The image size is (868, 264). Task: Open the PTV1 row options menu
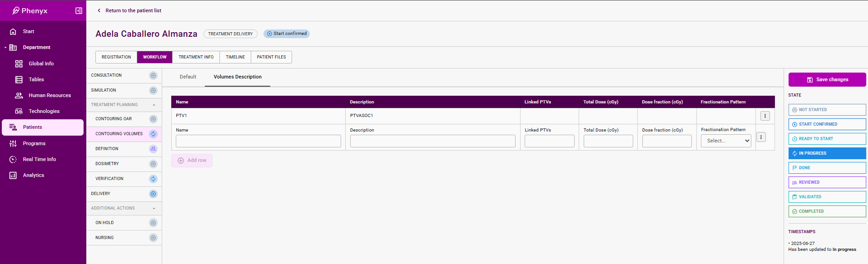[765, 116]
